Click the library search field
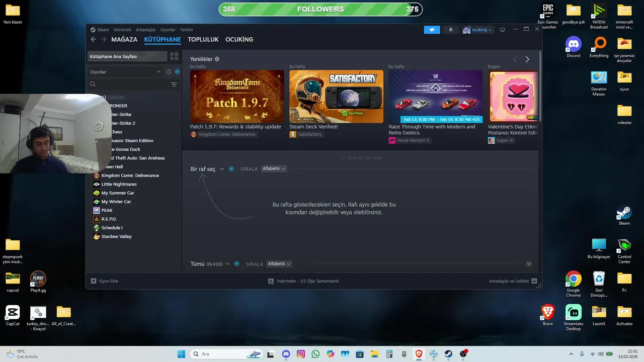 pyautogui.click(x=128, y=84)
